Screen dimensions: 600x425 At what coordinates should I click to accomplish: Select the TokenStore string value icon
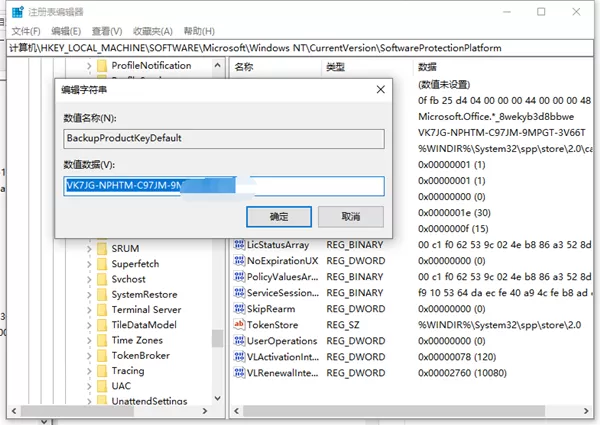point(239,324)
